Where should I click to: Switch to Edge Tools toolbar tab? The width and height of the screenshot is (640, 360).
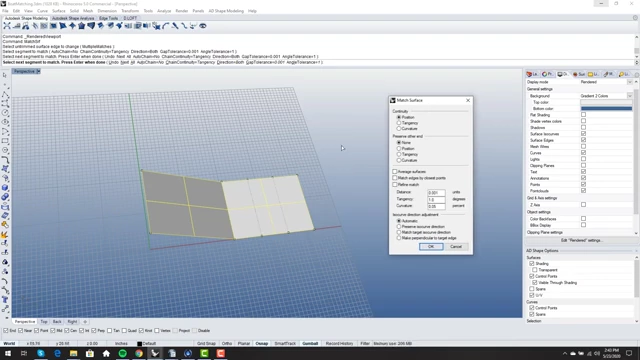tap(108, 18)
